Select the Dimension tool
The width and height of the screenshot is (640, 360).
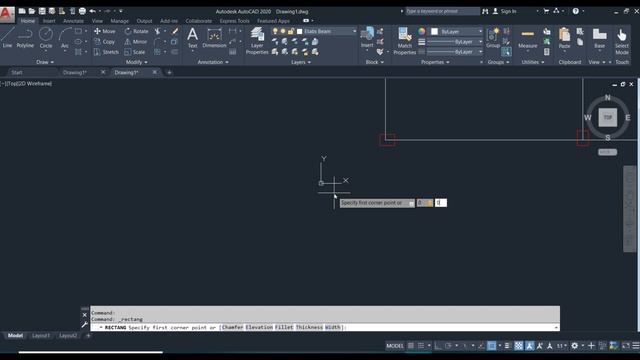coord(214,38)
